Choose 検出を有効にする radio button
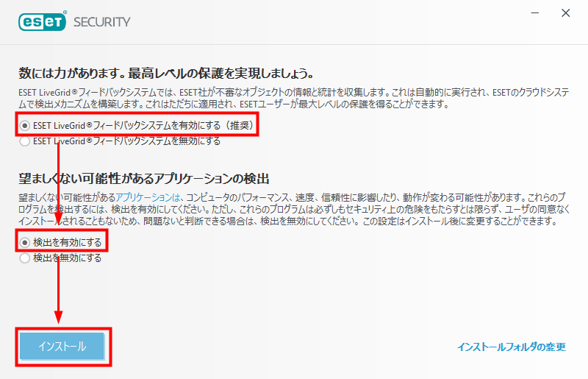Image resolution: width=588 pixels, height=379 pixels. [25, 243]
